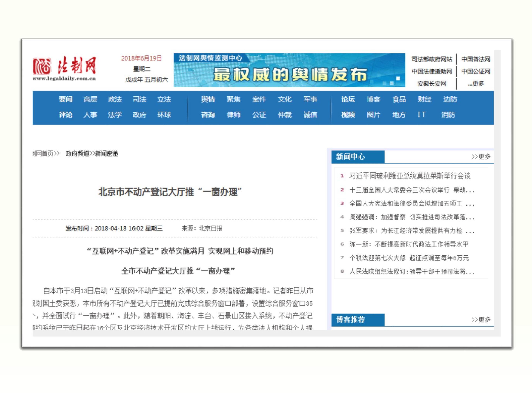The image size is (532, 399).
Task: Go to IT section
Action: point(422,115)
